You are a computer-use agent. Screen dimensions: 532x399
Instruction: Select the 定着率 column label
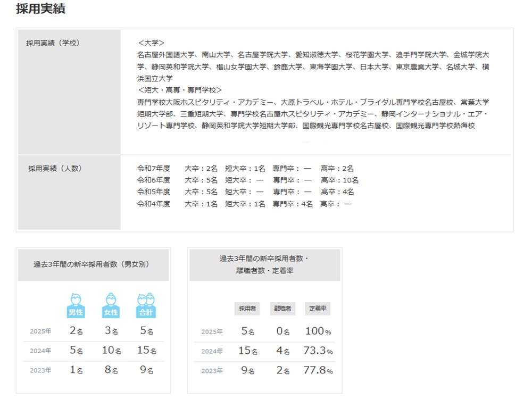click(x=318, y=309)
